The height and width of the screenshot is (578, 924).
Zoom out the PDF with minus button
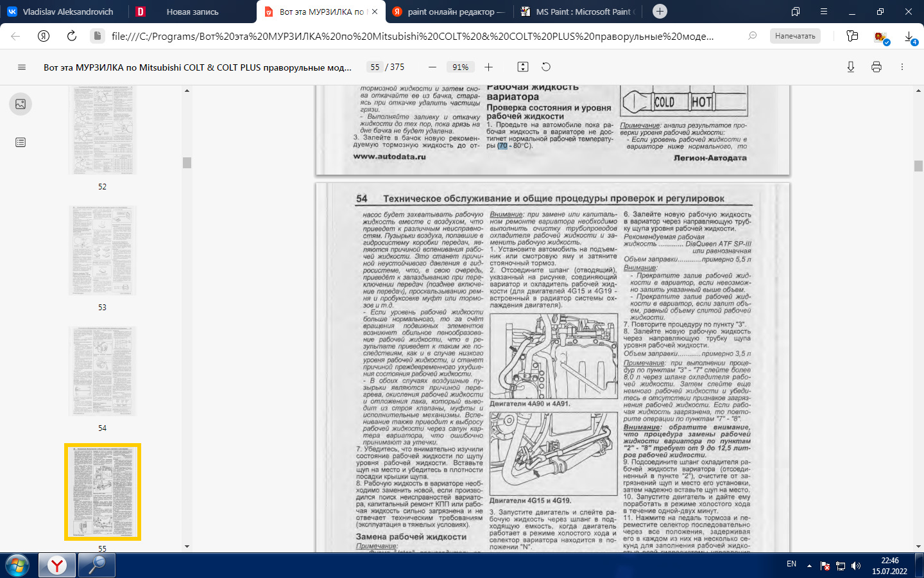[x=432, y=67]
